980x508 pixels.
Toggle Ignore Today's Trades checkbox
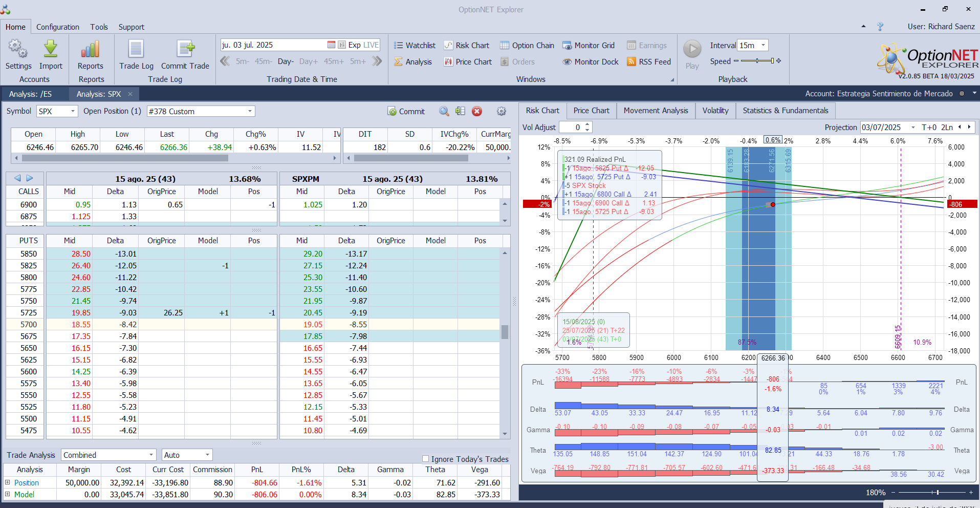[425, 459]
